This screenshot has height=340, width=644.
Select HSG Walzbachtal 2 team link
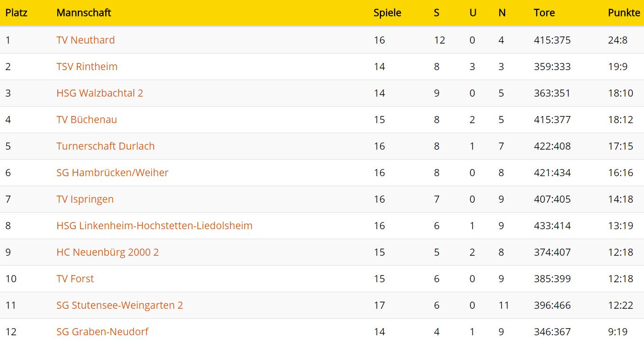(x=100, y=93)
